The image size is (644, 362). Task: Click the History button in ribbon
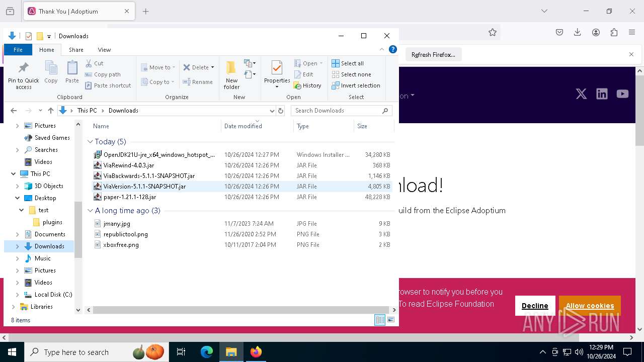click(307, 85)
